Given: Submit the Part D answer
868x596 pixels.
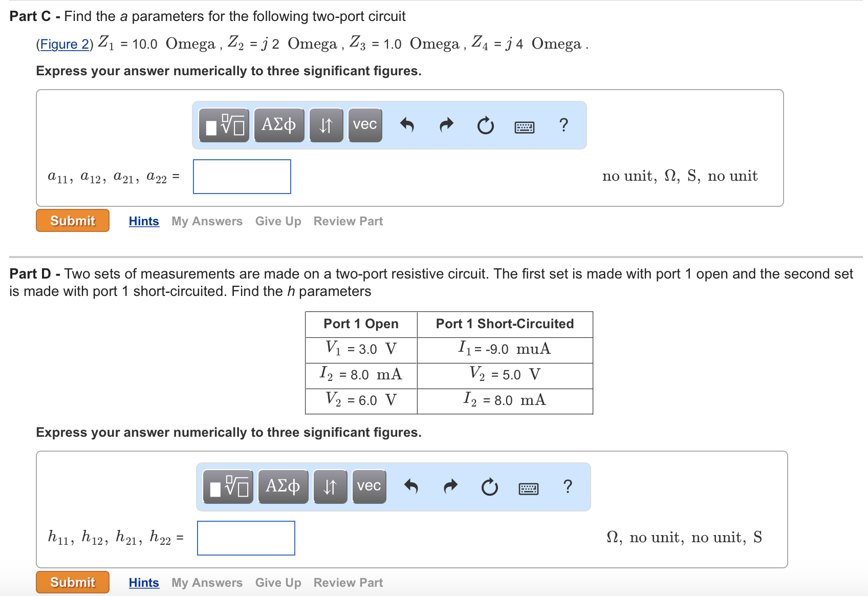Looking at the screenshot, I should pos(72,582).
